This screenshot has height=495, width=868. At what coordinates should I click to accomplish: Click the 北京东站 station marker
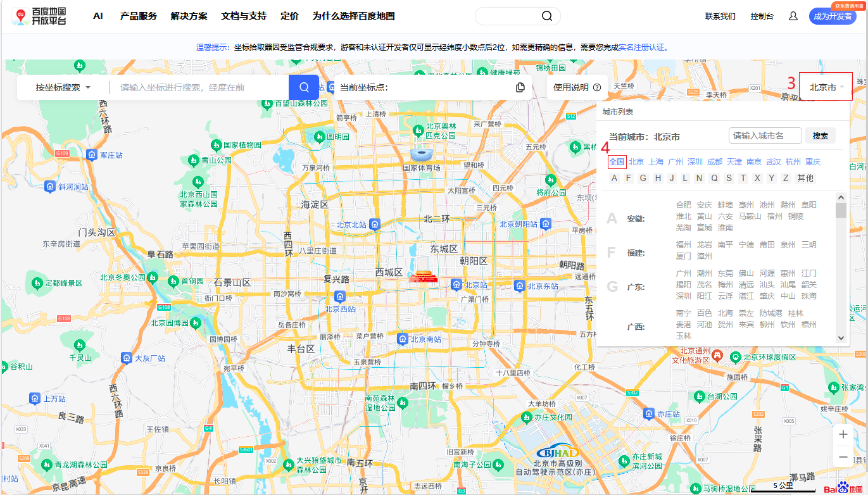(x=520, y=285)
